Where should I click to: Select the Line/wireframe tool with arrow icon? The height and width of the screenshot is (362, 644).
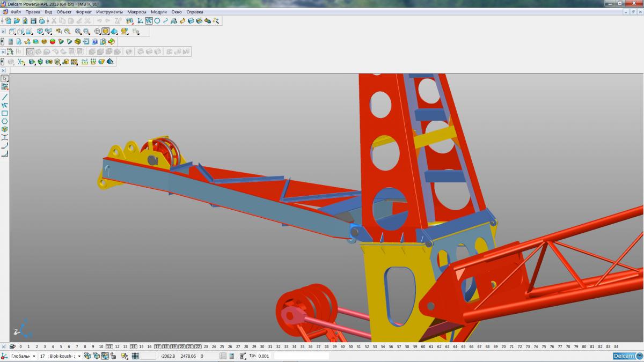point(149,20)
